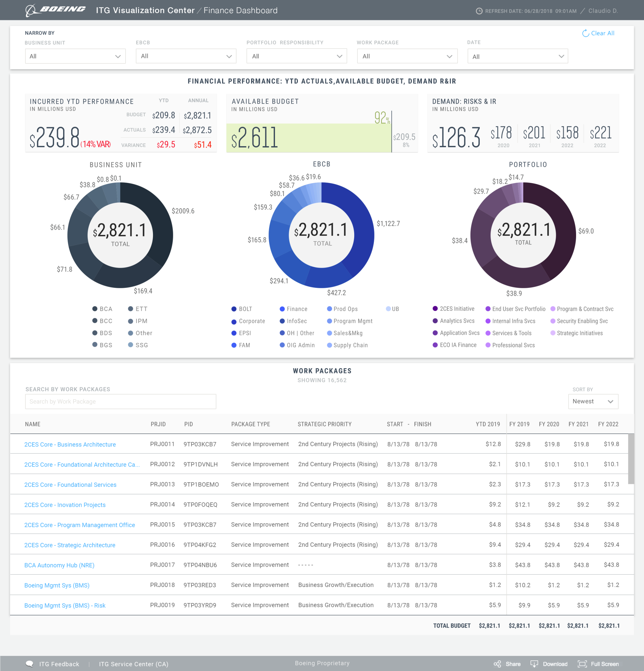This screenshot has width=644, height=671.
Task: Open 2CES Core - Inovation Projects package
Action: (x=65, y=505)
